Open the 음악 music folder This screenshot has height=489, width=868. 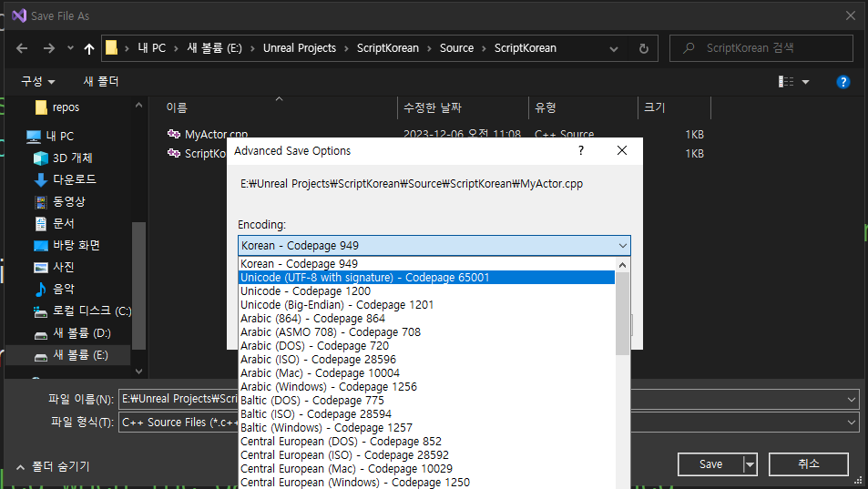click(x=63, y=289)
